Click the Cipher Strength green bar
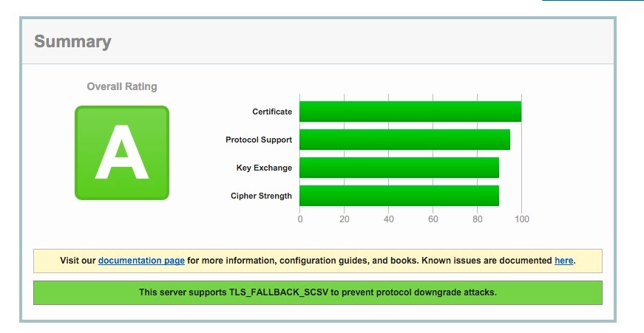The image size is (644, 333). (x=399, y=196)
